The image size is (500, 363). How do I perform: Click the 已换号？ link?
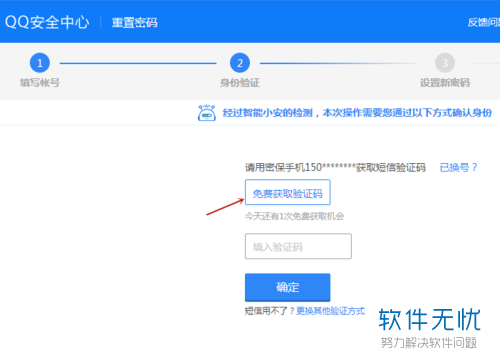point(458,167)
